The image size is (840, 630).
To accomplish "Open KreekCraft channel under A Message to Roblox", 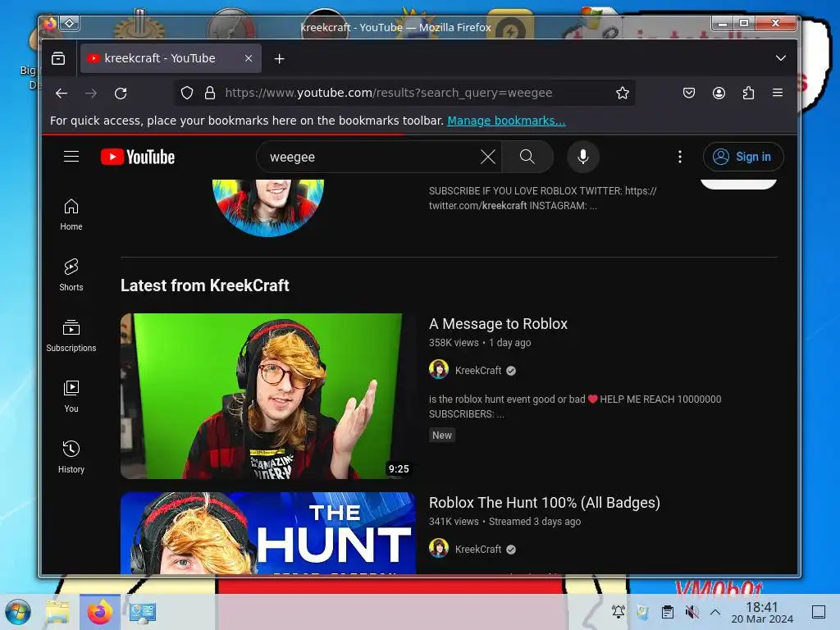I will [x=478, y=371].
